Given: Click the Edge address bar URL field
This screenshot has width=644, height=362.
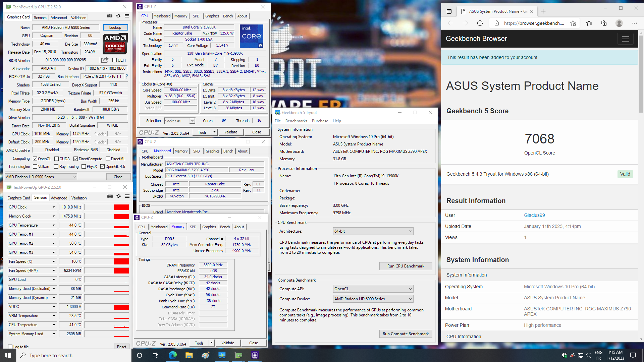Looking at the screenshot, I should pos(534,23).
